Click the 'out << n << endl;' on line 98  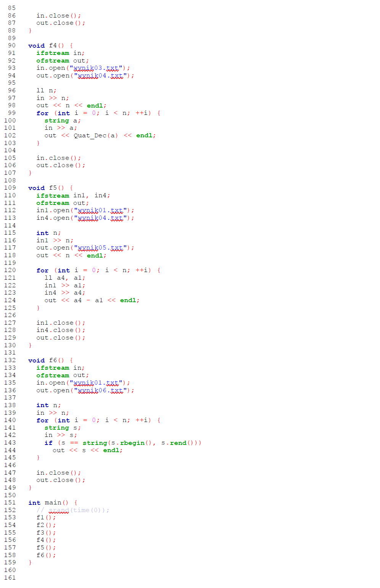(x=71, y=105)
